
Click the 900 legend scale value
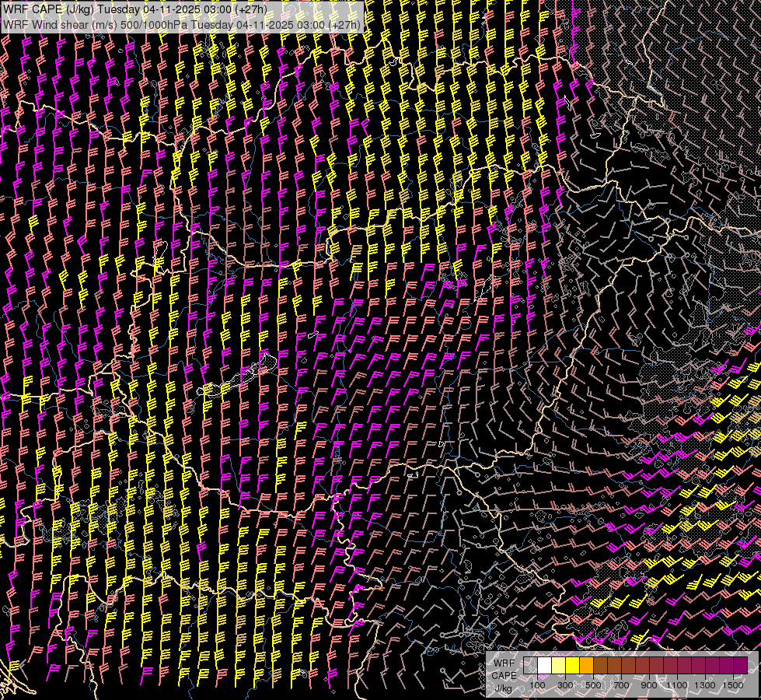coord(649,685)
